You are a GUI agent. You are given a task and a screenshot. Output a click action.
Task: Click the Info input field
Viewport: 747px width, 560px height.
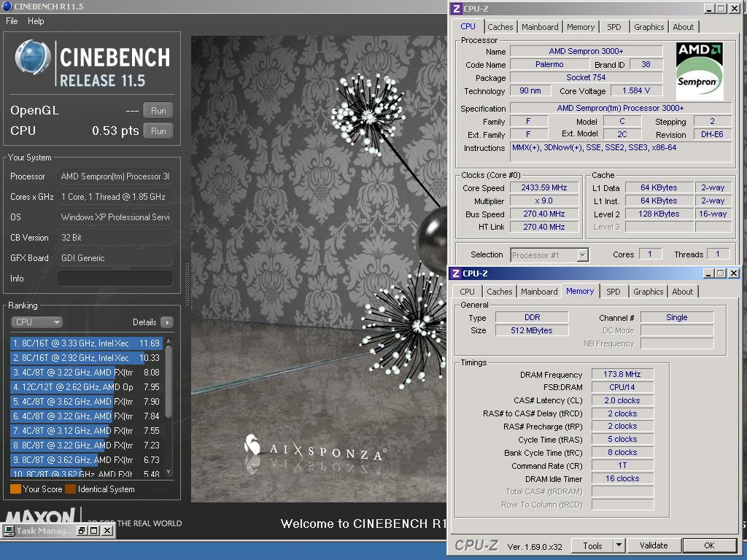click(x=115, y=279)
